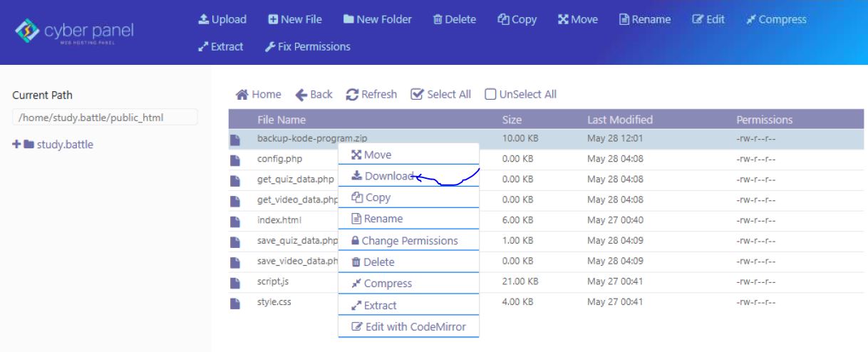Click the New Folder icon
Screen dimensions: 868x352
[x=348, y=20]
